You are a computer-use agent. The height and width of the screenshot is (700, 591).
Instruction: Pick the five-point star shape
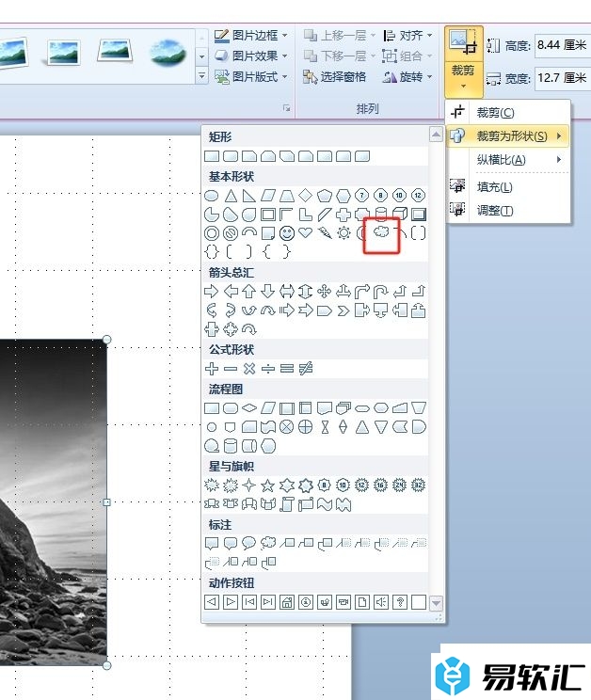point(268,485)
